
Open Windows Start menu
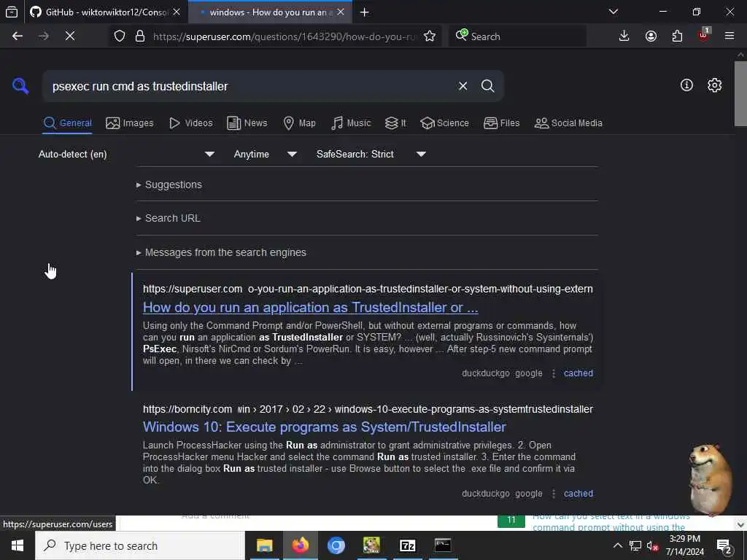(x=18, y=545)
